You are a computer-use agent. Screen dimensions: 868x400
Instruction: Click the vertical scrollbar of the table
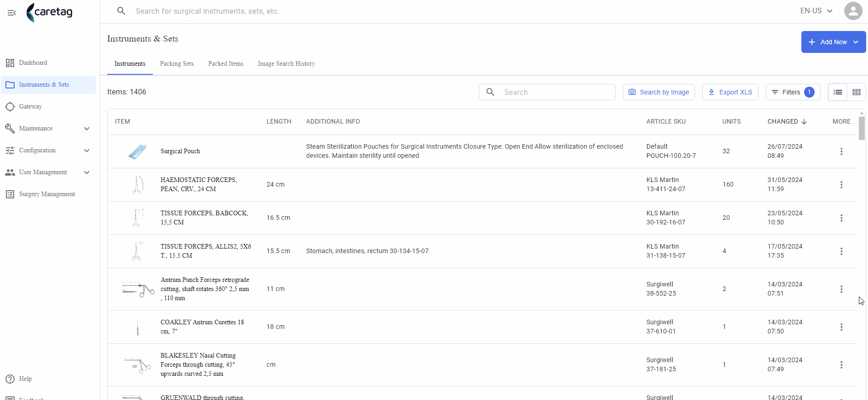coord(862,129)
